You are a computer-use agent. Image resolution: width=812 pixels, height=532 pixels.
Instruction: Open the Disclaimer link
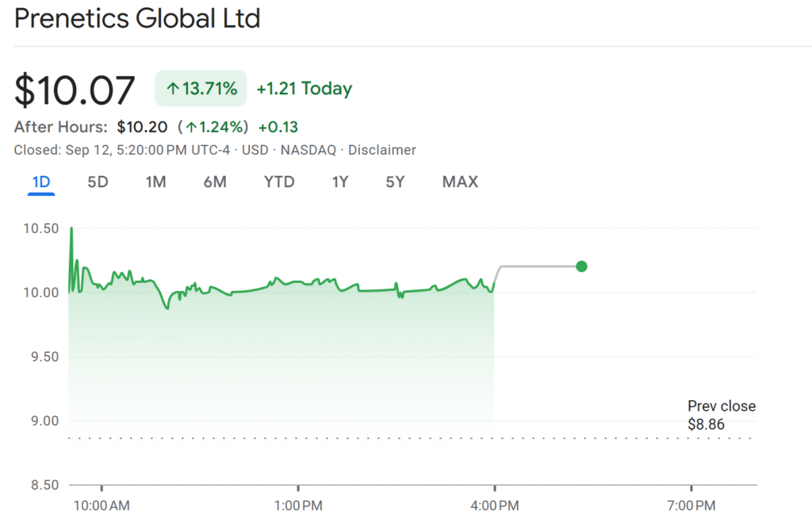pos(382,150)
